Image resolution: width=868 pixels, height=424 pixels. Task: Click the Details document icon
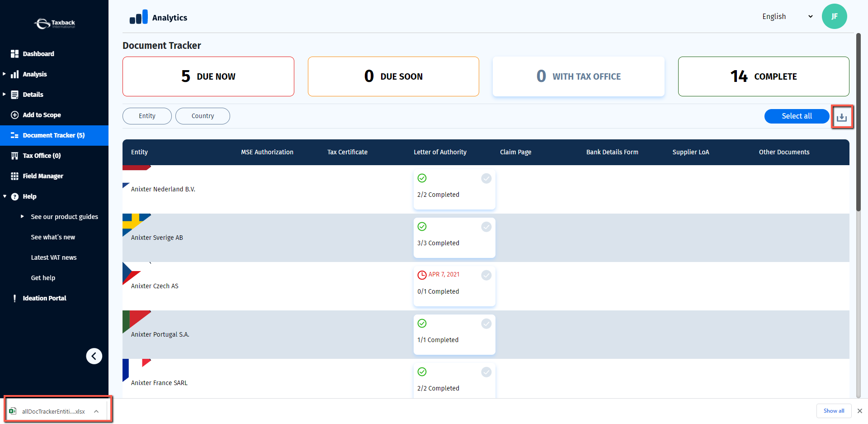click(x=15, y=95)
